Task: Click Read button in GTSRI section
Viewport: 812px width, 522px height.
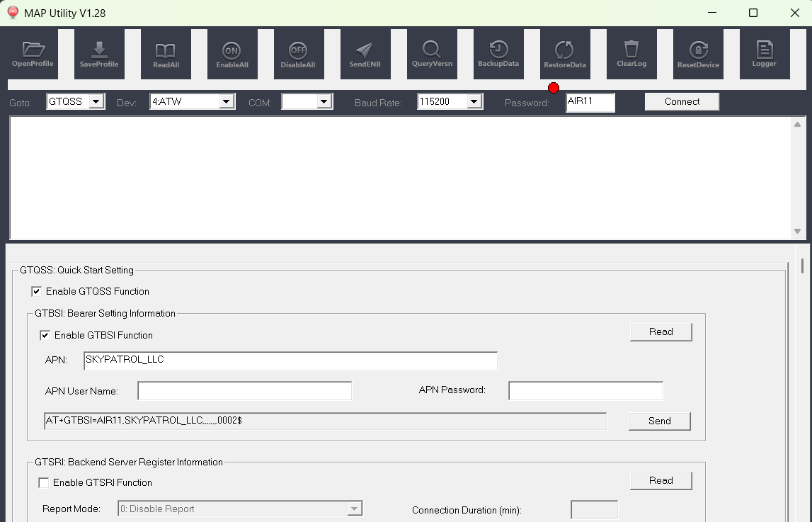Action: (x=661, y=481)
